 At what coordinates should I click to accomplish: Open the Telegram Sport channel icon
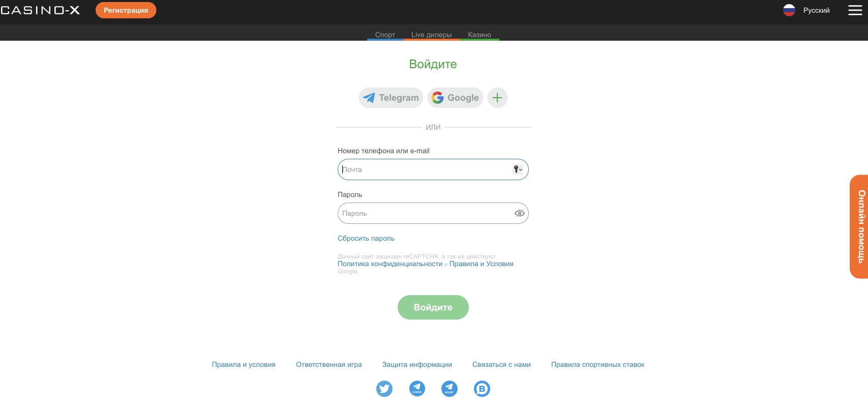click(450, 389)
